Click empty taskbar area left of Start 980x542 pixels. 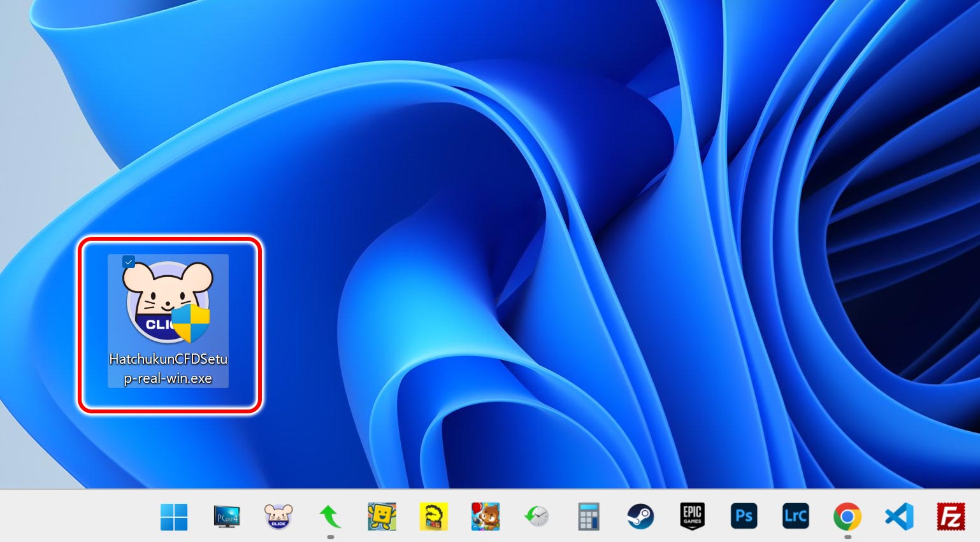tap(76, 517)
